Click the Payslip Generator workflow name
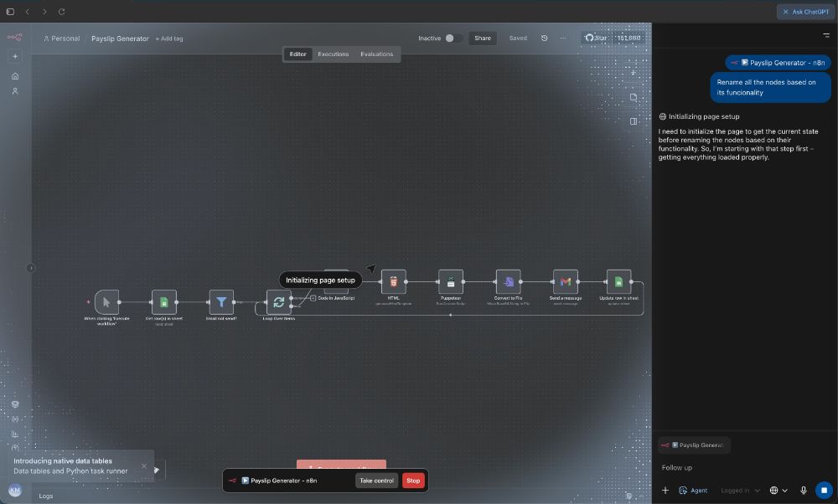 [x=120, y=39]
